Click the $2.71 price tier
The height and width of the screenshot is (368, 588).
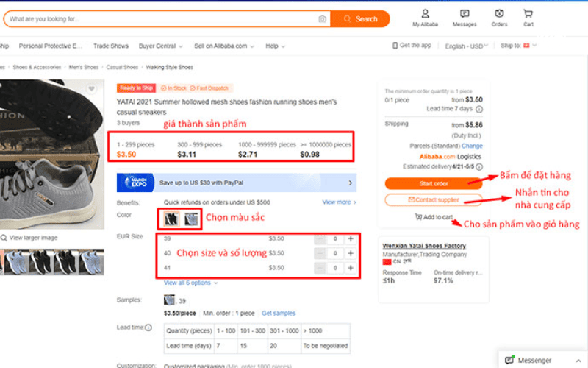pos(248,154)
